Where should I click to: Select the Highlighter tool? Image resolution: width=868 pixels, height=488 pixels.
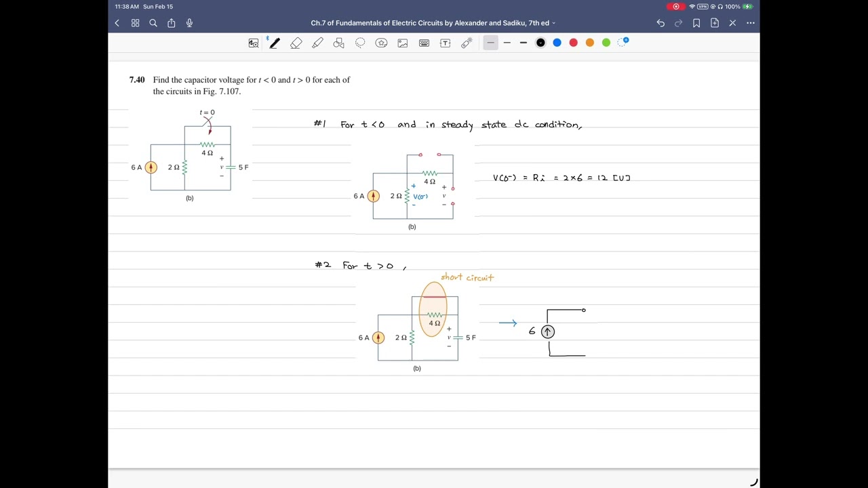pyautogui.click(x=317, y=43)
